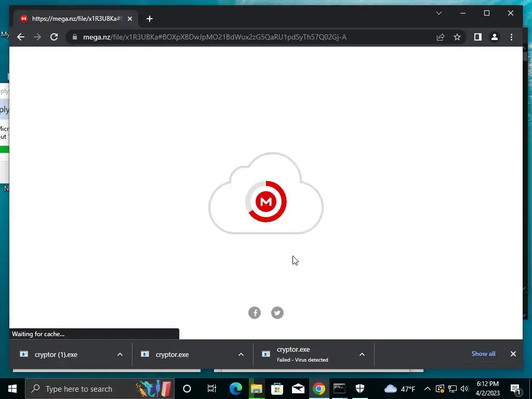The width and height of the screenshot is (532, 399).
Task: Open the volume control tray icon
Action: [464, 389]
